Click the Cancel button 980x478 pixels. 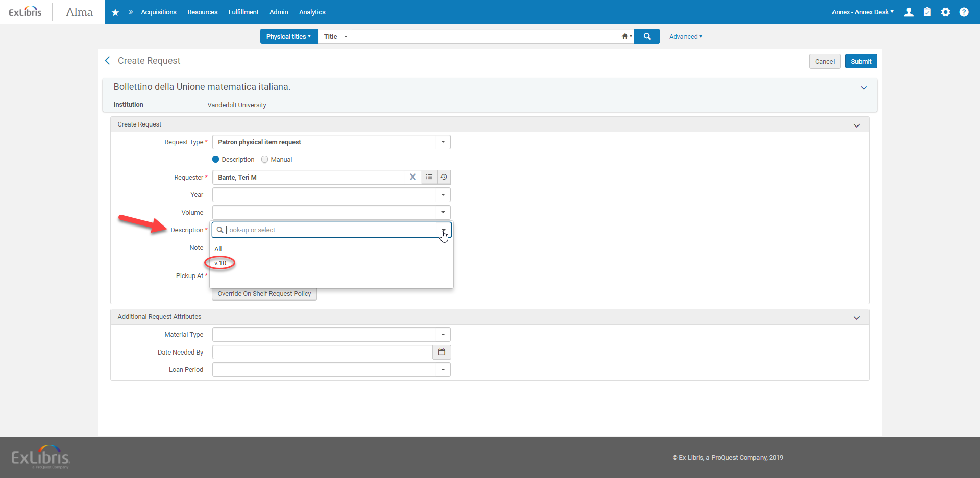tap(825, 61)
